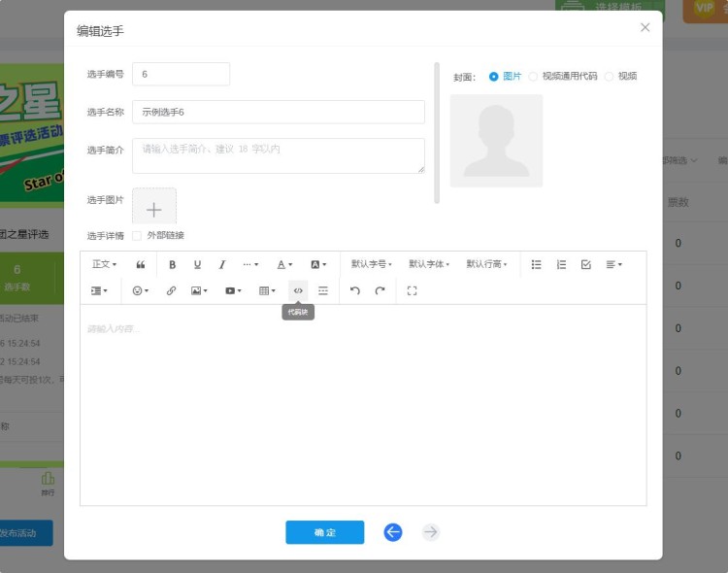Undo the last edit

pyautogui.click(x=355, y=290)
